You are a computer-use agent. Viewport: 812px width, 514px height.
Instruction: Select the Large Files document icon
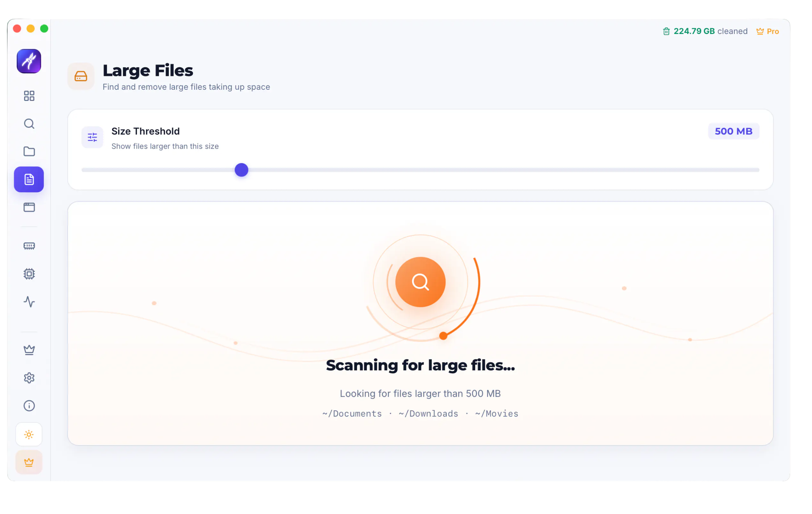click(x=29, y=179)
